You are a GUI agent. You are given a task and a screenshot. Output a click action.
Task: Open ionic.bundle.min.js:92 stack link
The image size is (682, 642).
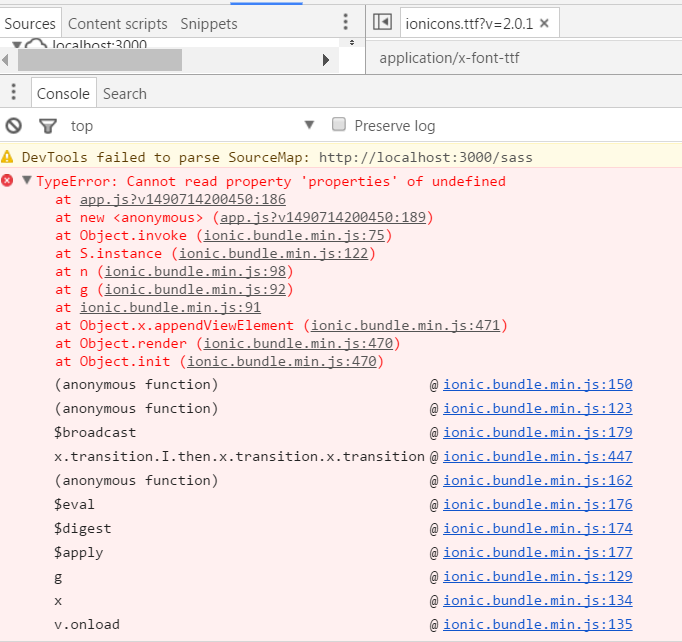click(x=195, y=289)
